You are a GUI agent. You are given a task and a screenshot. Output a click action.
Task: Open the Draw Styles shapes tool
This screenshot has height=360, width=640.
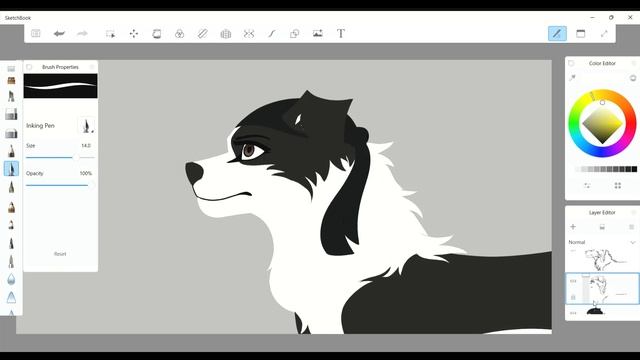[x=294, y=34]
